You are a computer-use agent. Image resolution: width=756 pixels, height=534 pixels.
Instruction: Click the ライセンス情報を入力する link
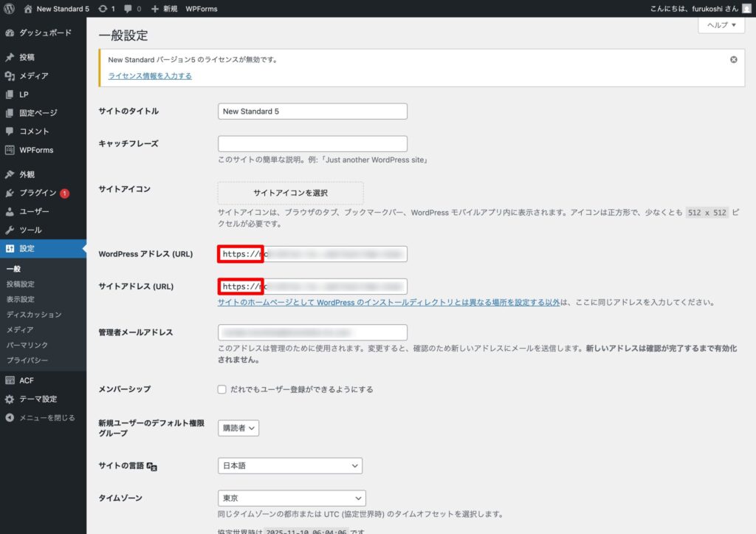click(x=150, y=76)
